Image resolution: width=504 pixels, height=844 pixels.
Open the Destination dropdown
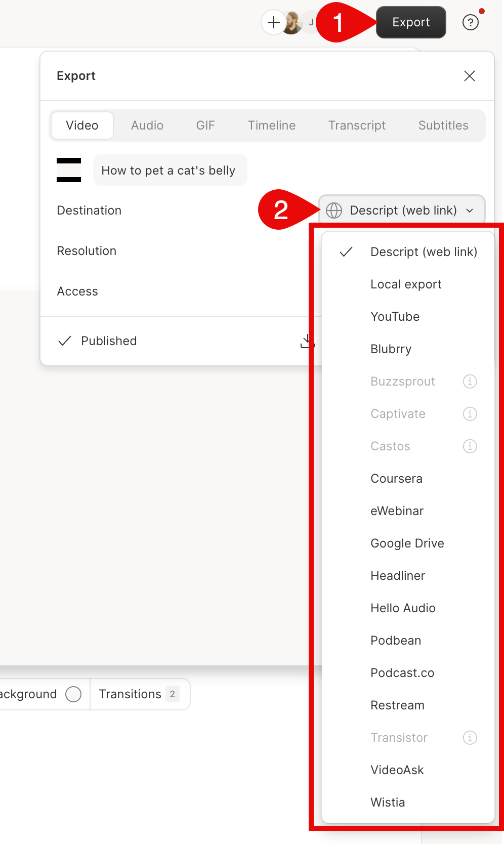402,210
